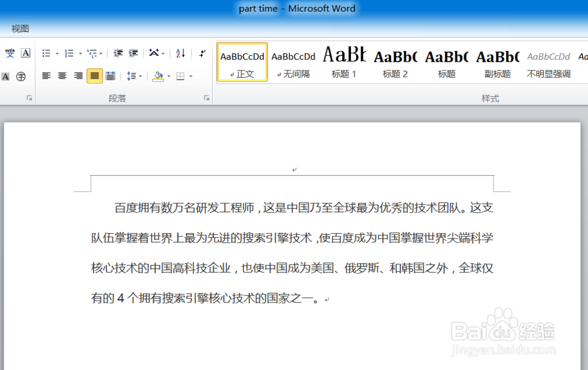Expand Asian layout dropdown arrow
The height and width of the screenshot is (370, 588).
[163, 53]
